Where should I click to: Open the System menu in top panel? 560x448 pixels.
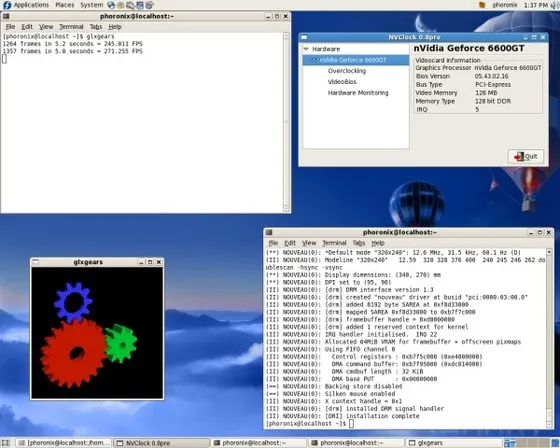coord(91,5)
